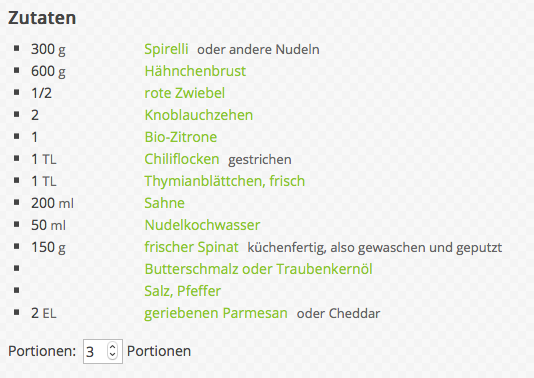
Task: Focus the Portionen number input field
Action: click(103, 351)
